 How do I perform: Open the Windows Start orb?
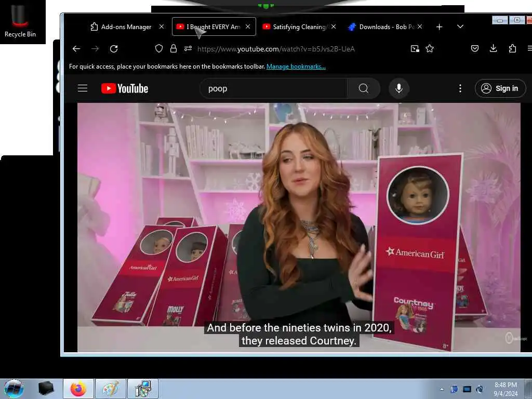(14, 389)
